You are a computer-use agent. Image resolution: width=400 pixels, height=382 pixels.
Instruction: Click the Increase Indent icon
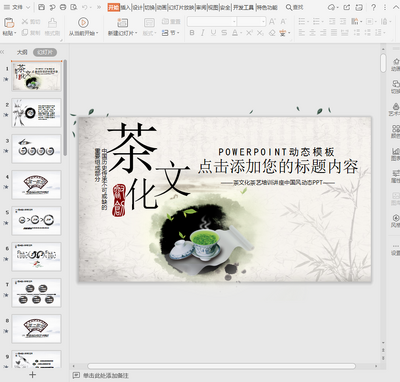[x=343, y=22]
